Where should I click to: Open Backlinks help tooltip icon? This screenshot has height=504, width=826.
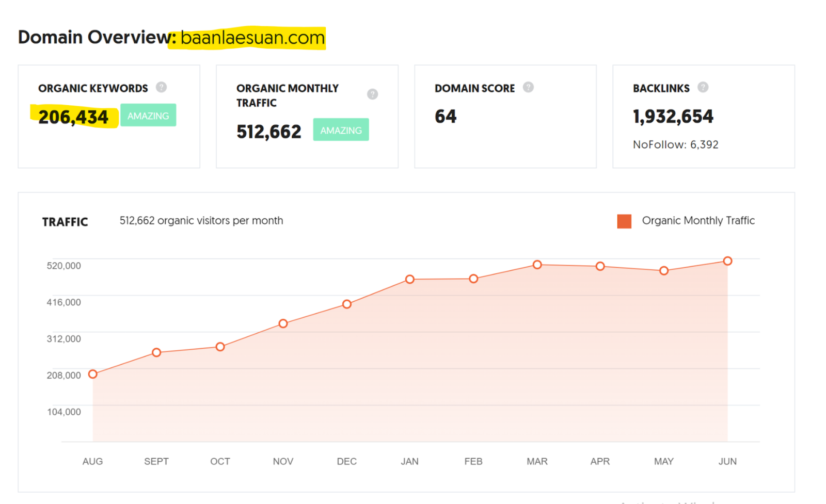click(x=703, y=87)
